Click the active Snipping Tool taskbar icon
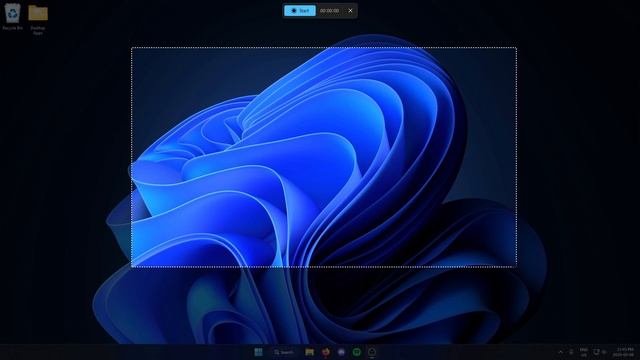 [372, 352]
